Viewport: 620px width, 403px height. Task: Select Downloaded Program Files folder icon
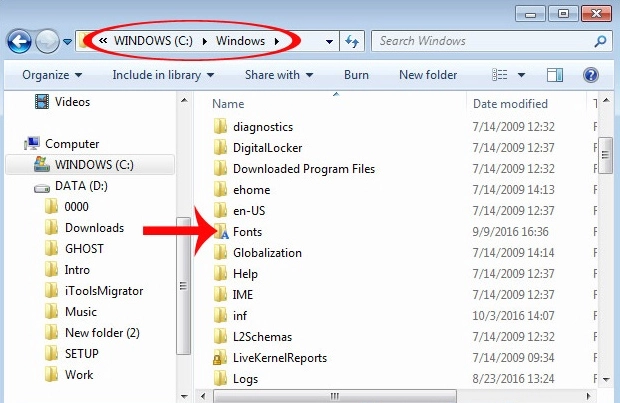(220, 168)
